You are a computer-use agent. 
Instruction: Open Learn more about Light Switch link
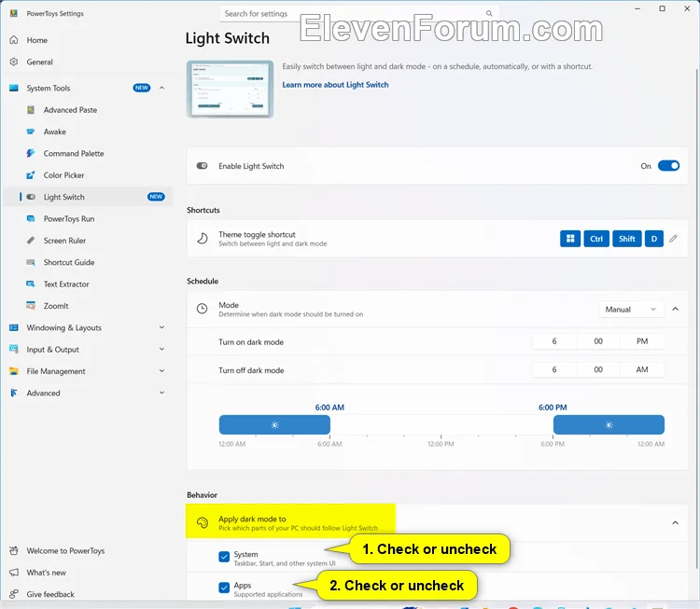[x=335, y=85]
